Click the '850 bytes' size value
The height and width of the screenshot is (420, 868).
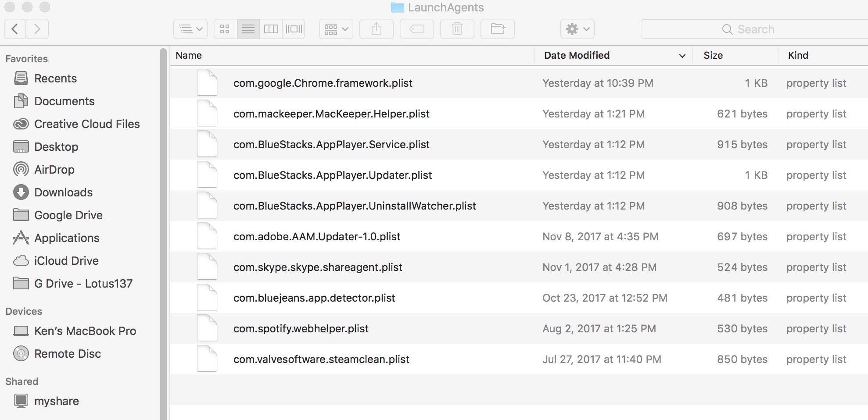pos(742,359)
